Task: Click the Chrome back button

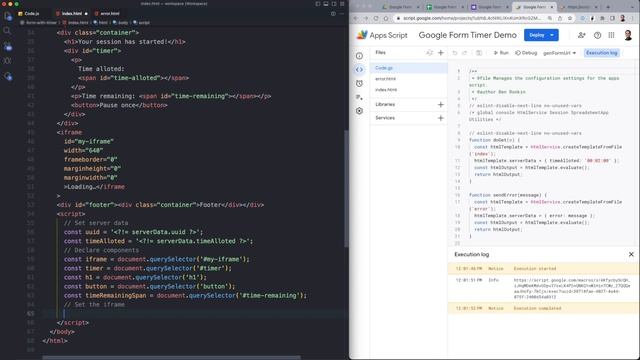Action: point(356,18)
